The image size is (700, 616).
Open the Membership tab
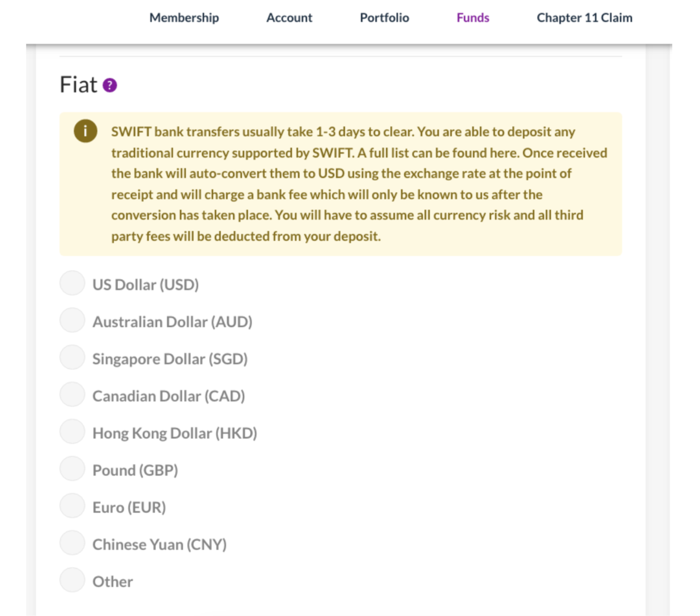coord(184,18)
